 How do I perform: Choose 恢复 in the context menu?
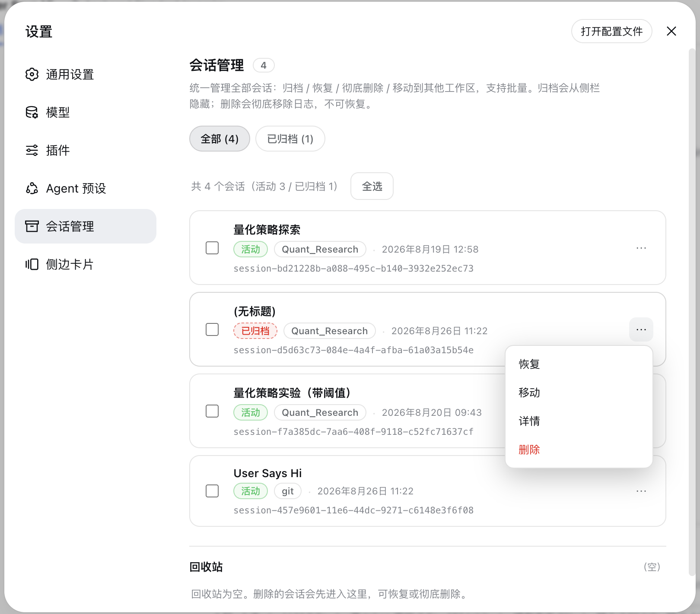pyautogui.click(x=579, y=364)
